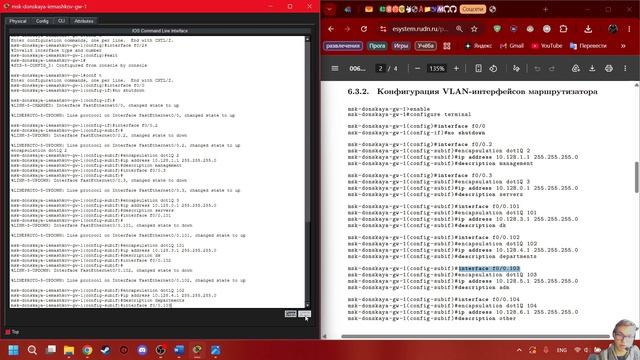
Task: Open the развлечения bookmark folder
Action: click(x=343, y=46)
